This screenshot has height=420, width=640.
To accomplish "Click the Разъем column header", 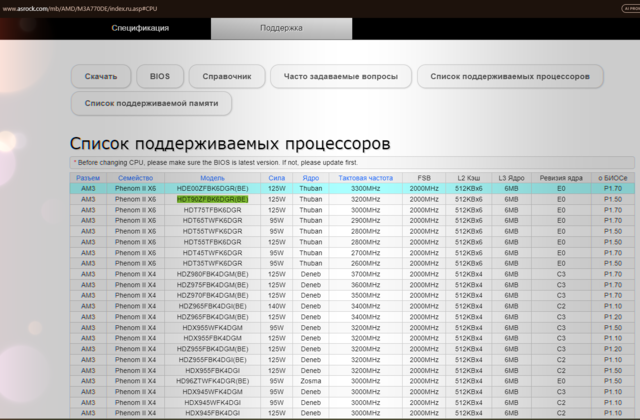I will pyautogui.click(x=89, y=177).
